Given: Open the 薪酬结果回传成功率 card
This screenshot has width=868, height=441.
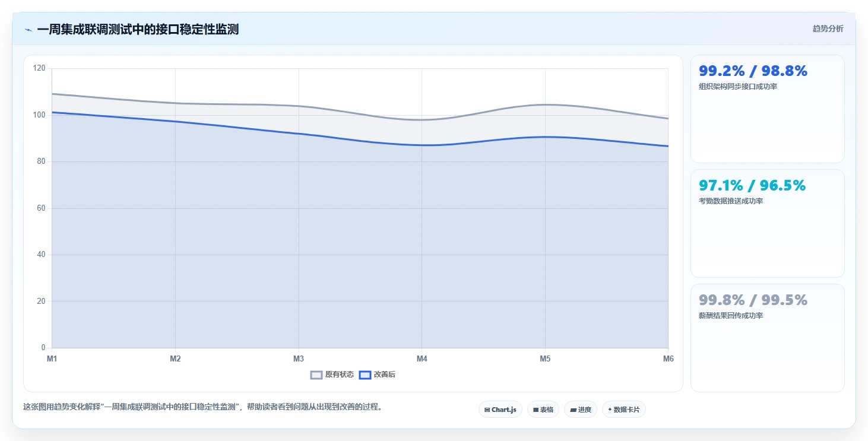Looking at the screenshot, I should [767, 338].
